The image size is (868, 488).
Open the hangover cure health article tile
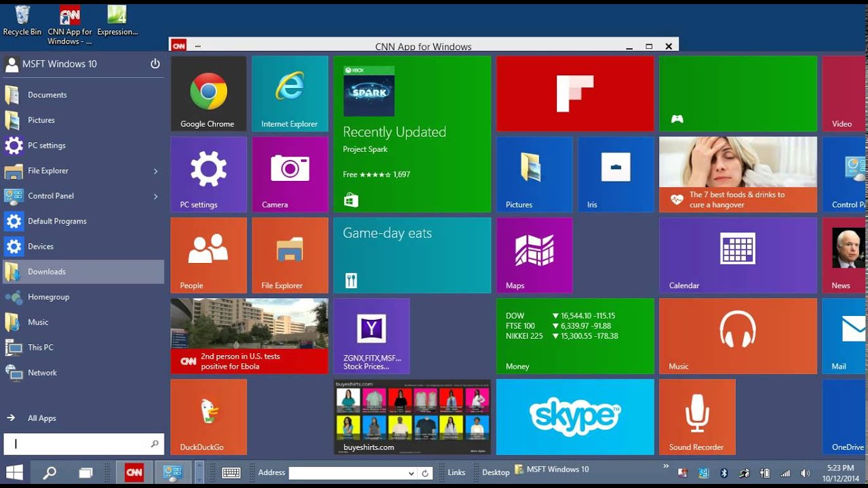738,174
